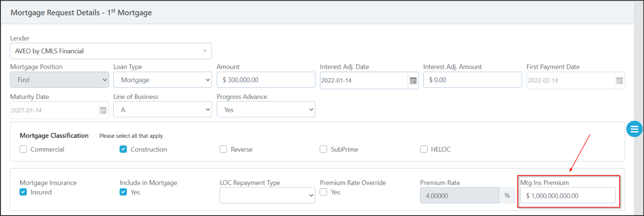Expand the Loan Type dropdown
The height and width of the screenshot is (216, 644).
(162, 80)
